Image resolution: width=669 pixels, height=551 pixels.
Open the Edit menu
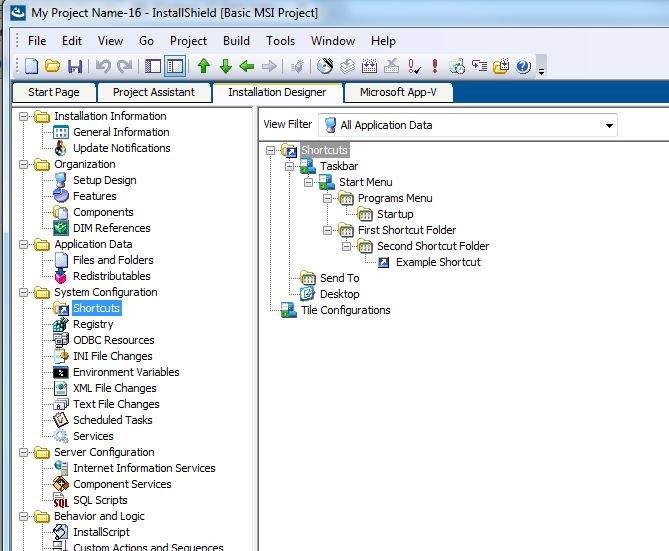[x=72, y=41]
